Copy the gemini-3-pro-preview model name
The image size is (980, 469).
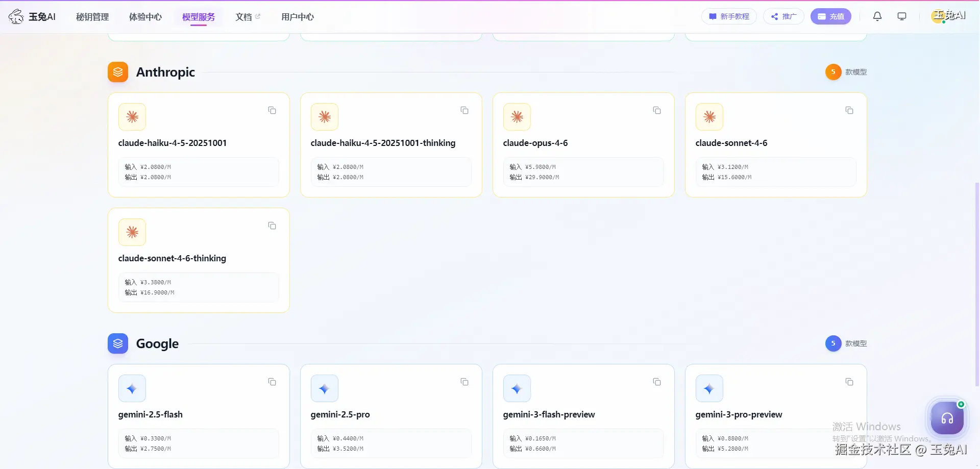pos(849,382)
